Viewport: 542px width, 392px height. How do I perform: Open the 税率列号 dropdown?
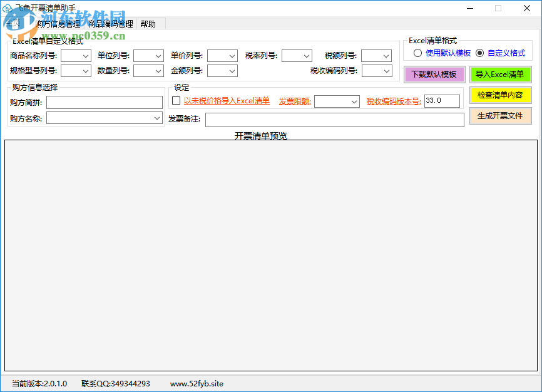point(297,56)
